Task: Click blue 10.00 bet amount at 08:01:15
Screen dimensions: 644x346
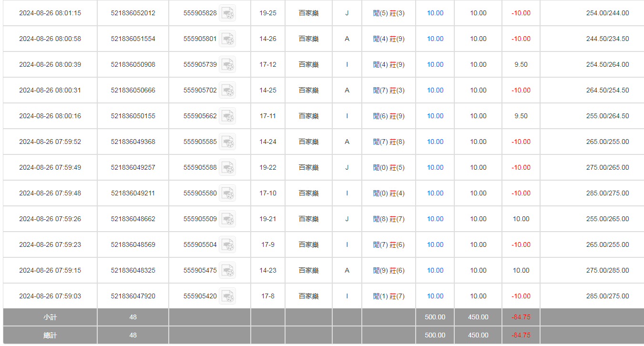Action: coord(435,13)
